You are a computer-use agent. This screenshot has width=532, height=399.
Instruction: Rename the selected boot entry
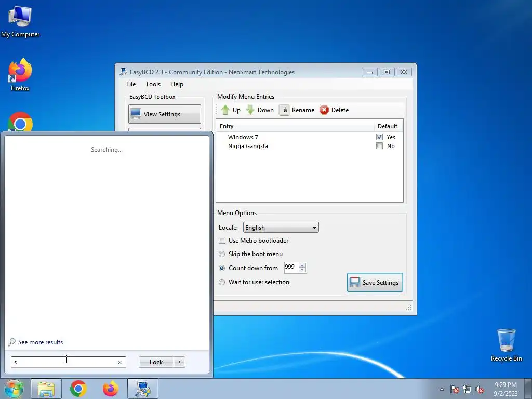(x=297, y=110)
